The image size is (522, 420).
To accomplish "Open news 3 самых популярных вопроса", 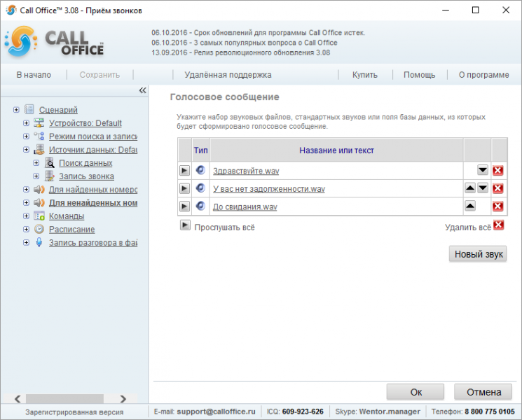I will pos(245,43).
